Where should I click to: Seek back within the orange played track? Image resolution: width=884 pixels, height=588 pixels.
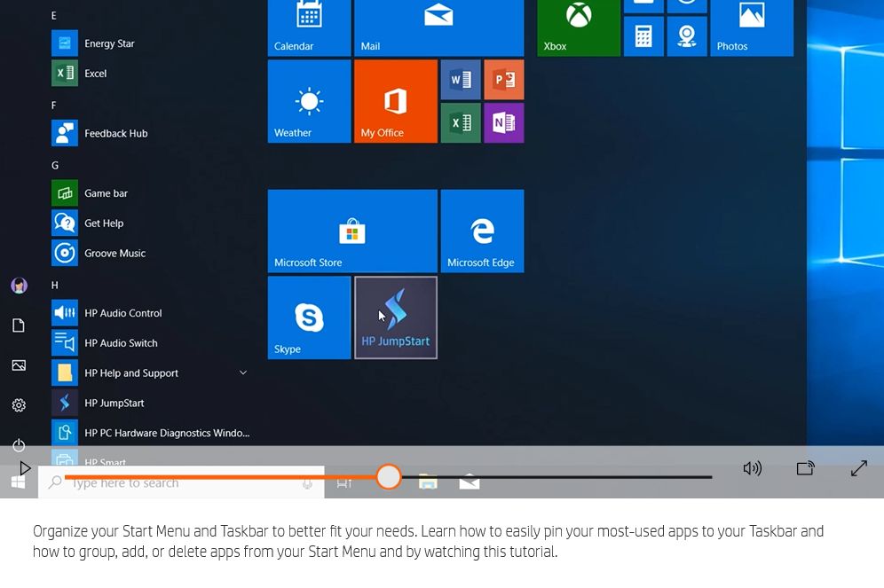coord(220,477)
